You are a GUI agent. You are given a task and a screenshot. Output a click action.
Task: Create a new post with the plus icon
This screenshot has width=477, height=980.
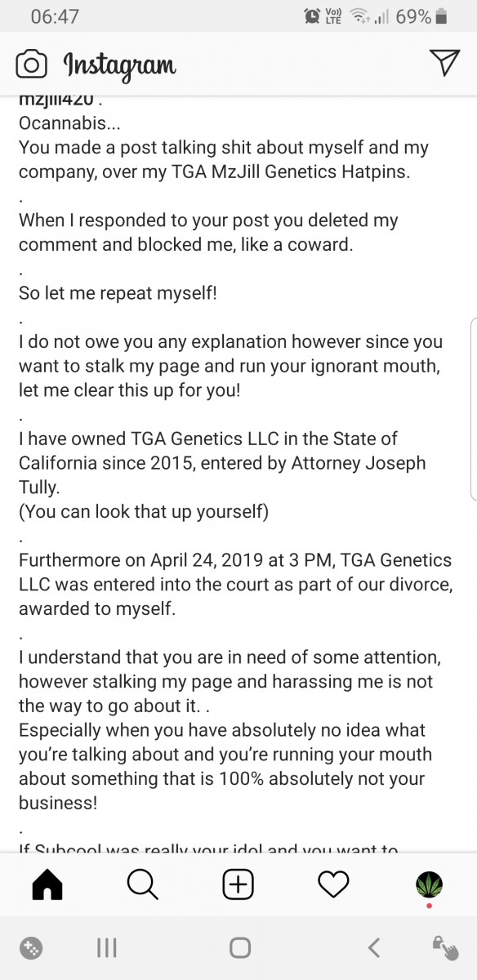point(238,884)
